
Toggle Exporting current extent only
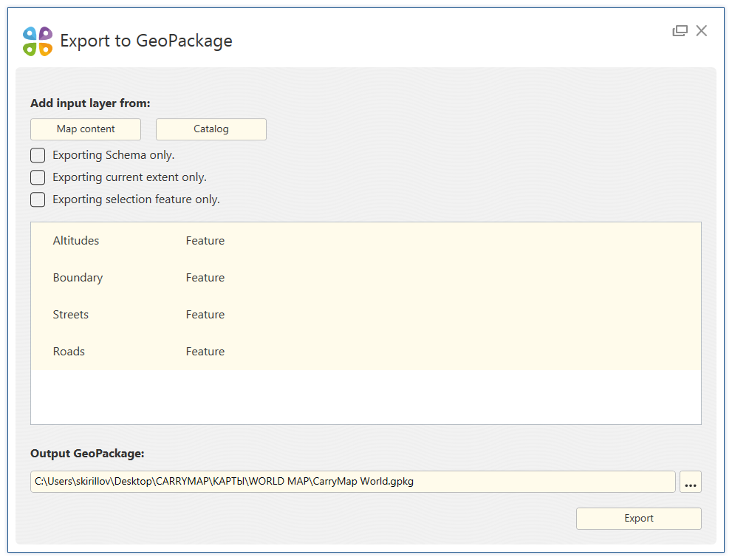pyautogui.click(x=38, y=177)
